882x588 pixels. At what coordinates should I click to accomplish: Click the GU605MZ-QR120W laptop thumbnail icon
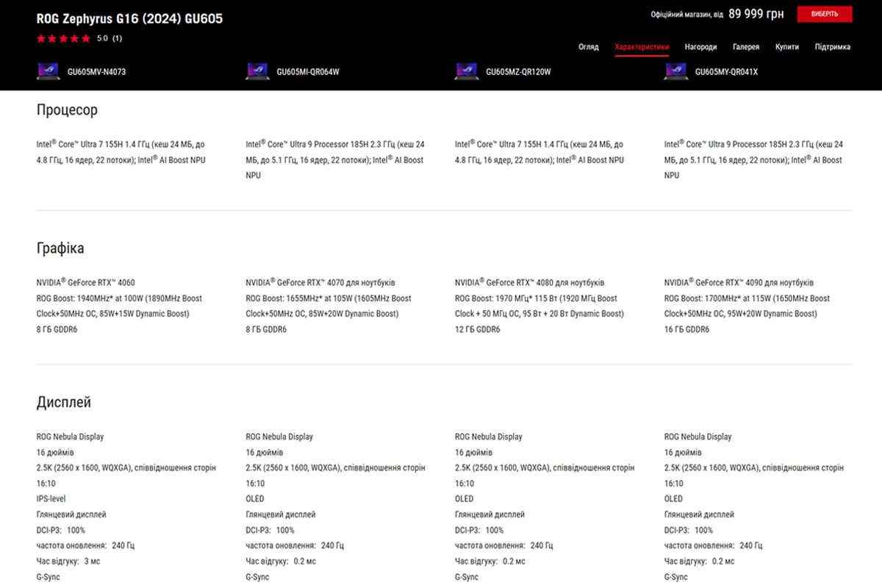click(x=467, y=71)
